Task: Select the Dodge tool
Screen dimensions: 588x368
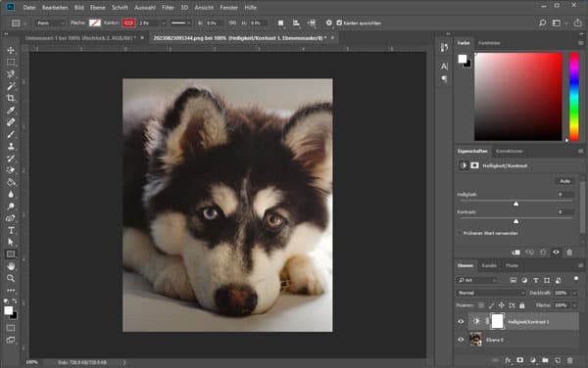Action: [x=11, y=207]
